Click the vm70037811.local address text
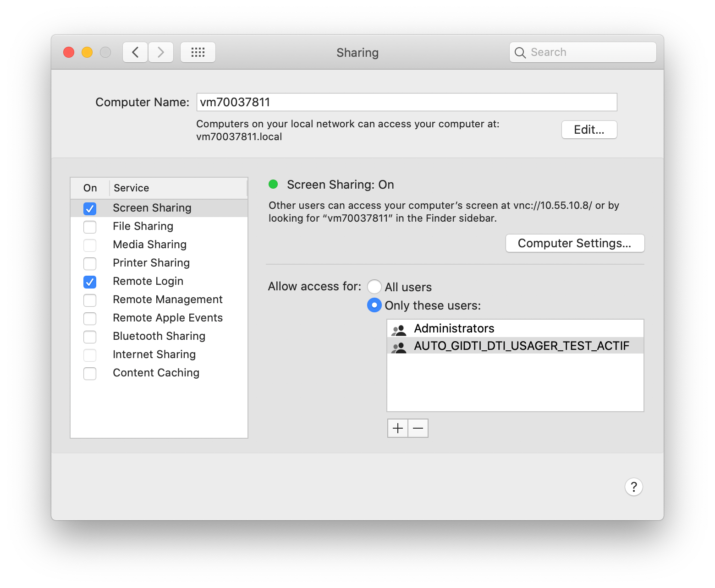Image resolution: width=715 pixels, height=588 pixels. (x=239, y=137)
